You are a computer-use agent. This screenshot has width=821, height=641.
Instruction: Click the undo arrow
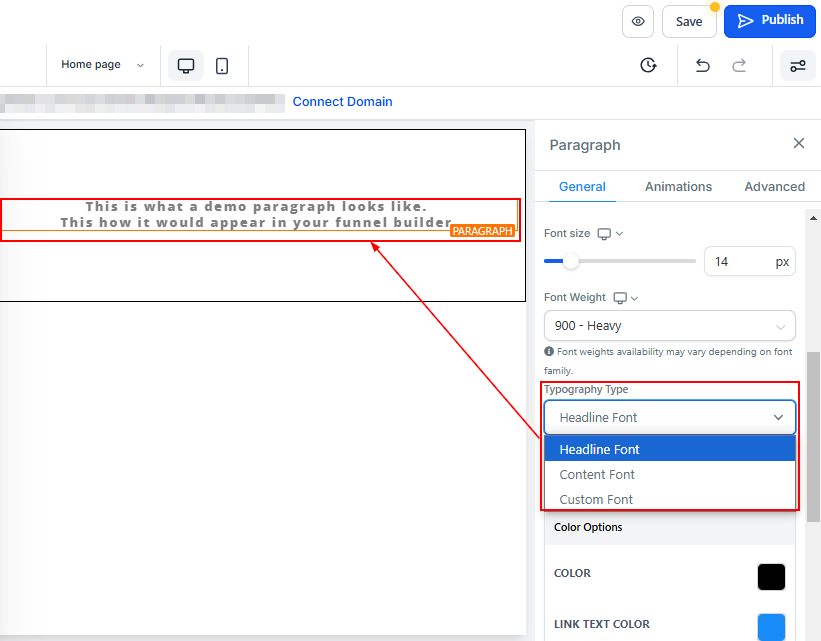tap(703, 65)
